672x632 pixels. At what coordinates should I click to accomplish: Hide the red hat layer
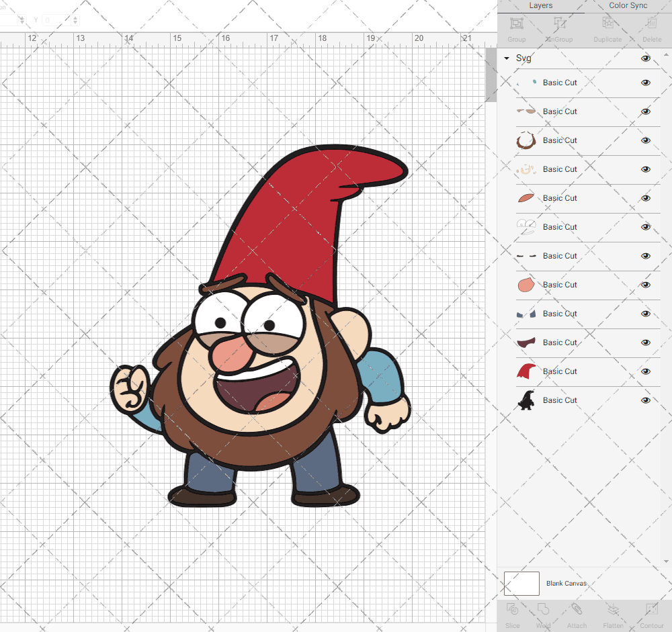[645, 371]
